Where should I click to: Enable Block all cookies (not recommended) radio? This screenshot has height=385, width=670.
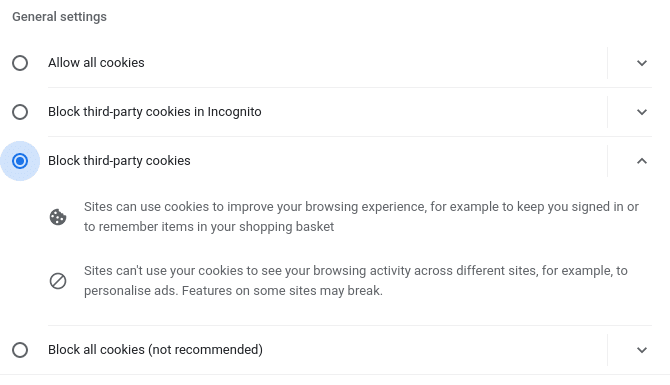point(20,350)
